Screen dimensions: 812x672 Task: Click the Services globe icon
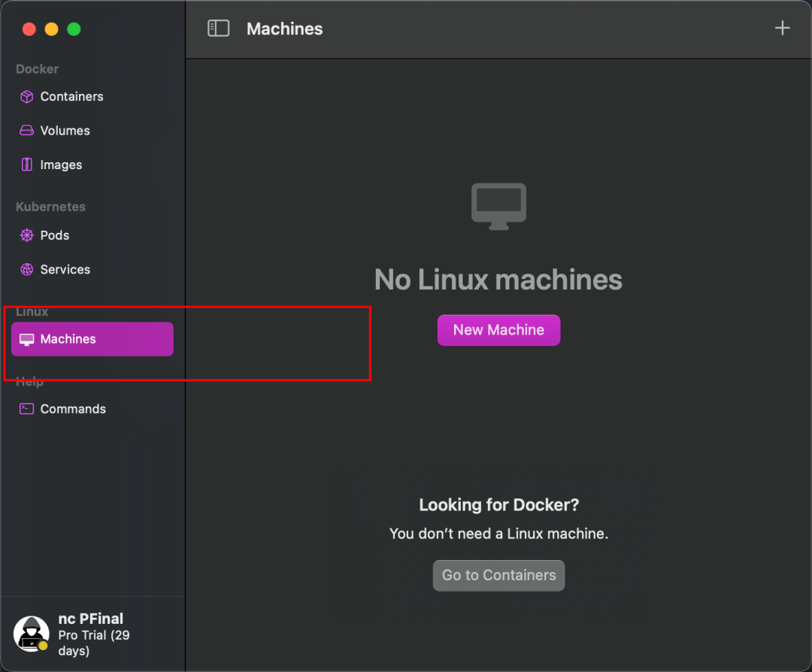[x=26, y=269]
